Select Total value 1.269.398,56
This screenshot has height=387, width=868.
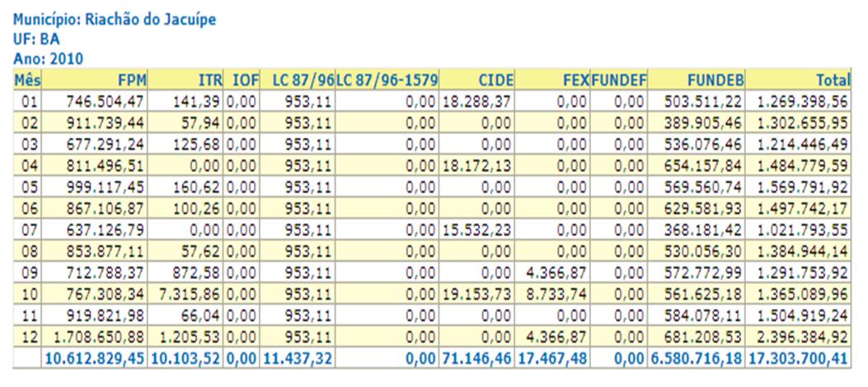point(802,101)
